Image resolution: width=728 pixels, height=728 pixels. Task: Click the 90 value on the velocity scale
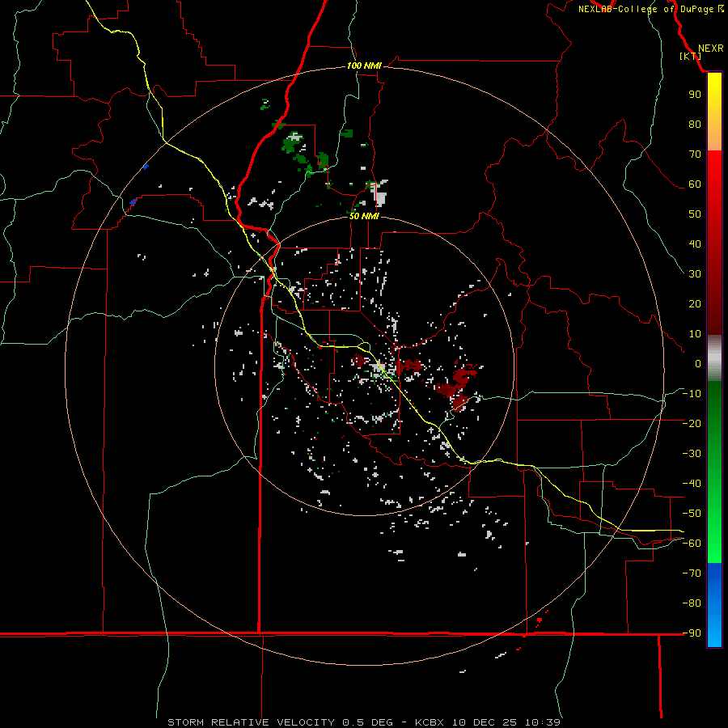tap(695, 95)
